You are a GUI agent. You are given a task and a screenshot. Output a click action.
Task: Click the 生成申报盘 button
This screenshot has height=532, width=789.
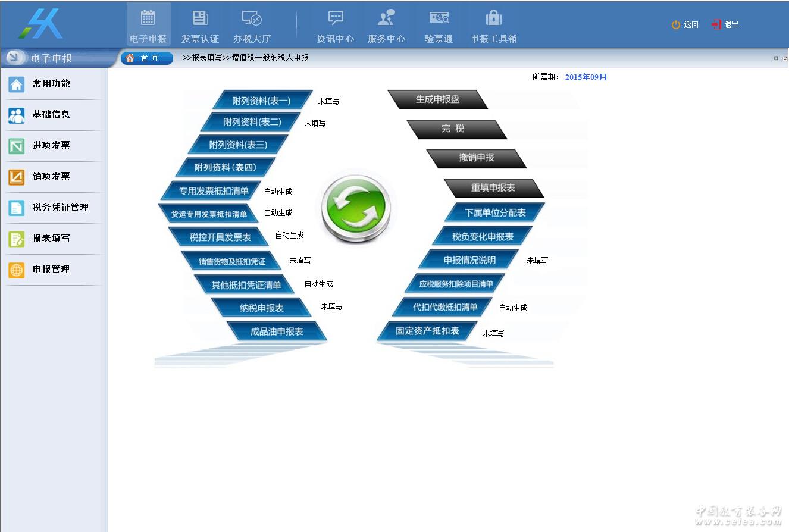click(437, 99)
